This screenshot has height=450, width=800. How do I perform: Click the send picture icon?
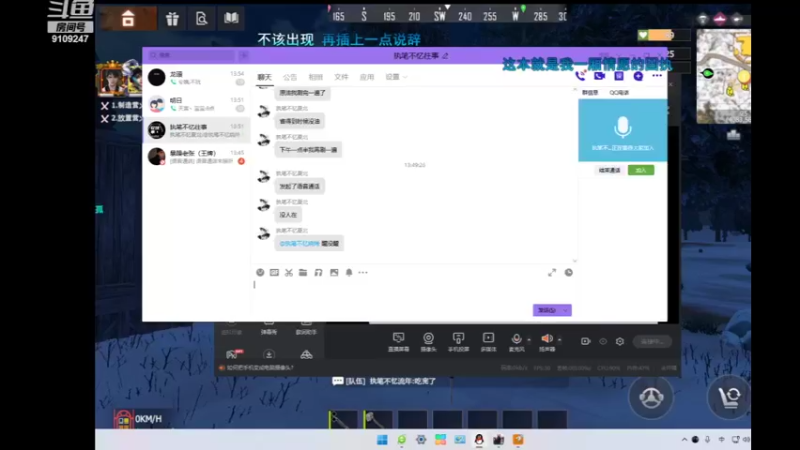tap(334, 272)
